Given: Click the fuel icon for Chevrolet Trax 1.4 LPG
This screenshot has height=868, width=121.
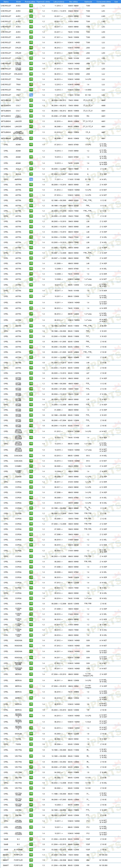Looking at the screenshot, I should point(31,79).
